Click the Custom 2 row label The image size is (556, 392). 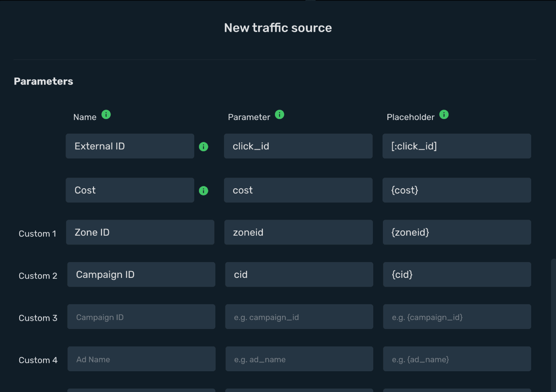38,276
